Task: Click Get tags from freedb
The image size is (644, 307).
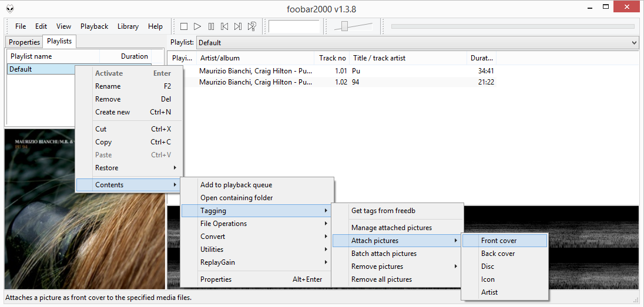Action: [x=397, y=211]
